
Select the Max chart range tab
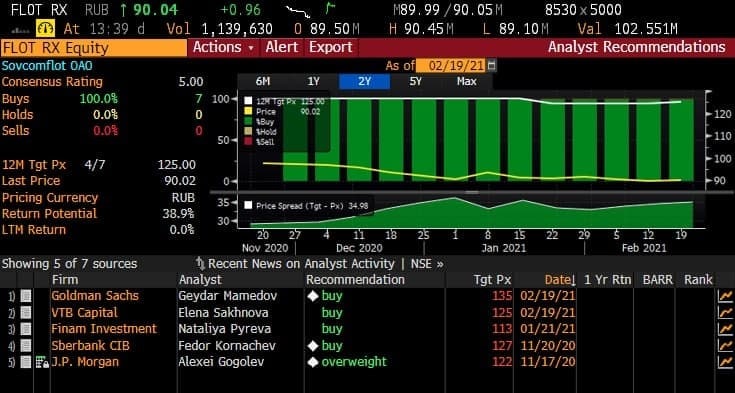pos(466,81)
